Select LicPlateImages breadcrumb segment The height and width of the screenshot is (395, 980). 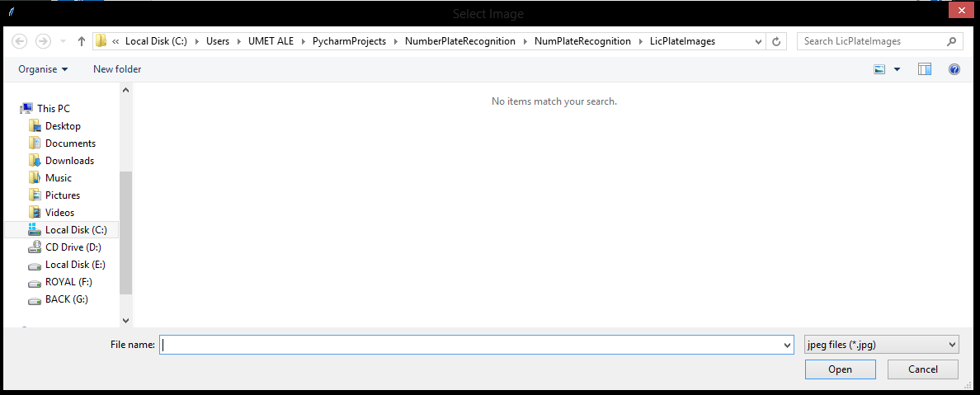682,41
